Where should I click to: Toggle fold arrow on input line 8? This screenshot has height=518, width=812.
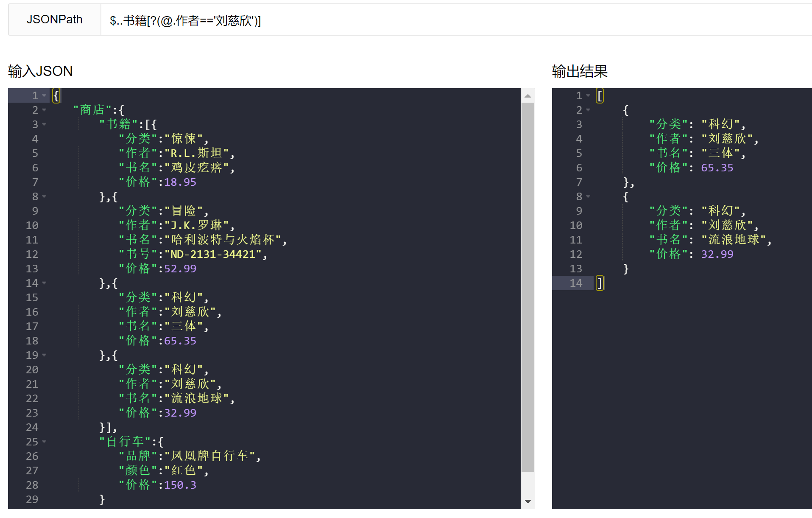44,197
